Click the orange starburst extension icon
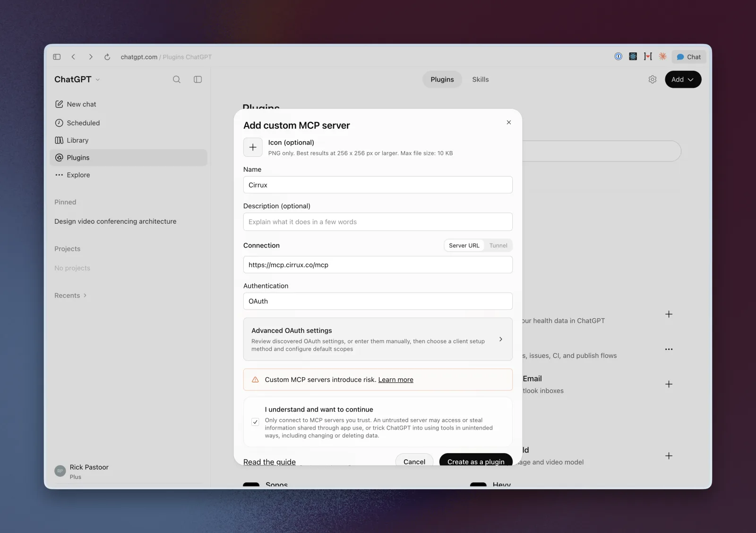 pos(663,56)
